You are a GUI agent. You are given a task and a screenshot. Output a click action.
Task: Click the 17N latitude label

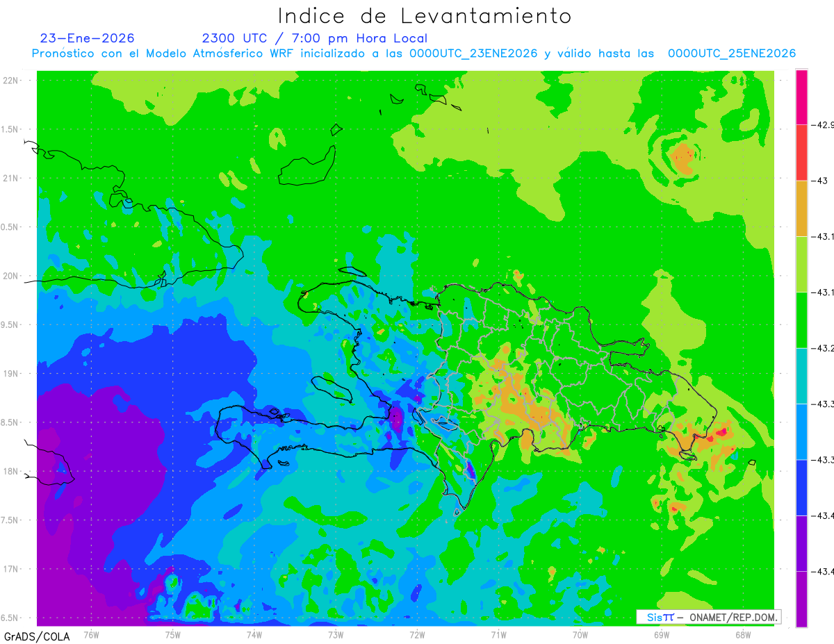(x=12, y=569)
